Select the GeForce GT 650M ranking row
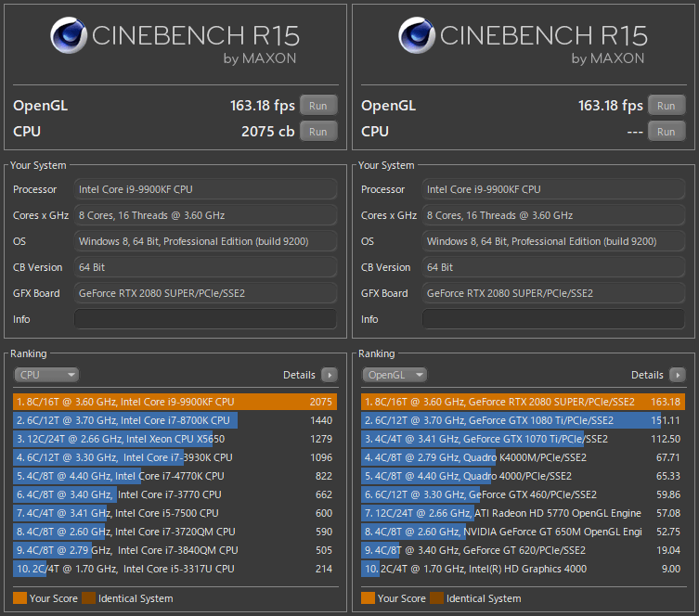 tap(523, 532)
